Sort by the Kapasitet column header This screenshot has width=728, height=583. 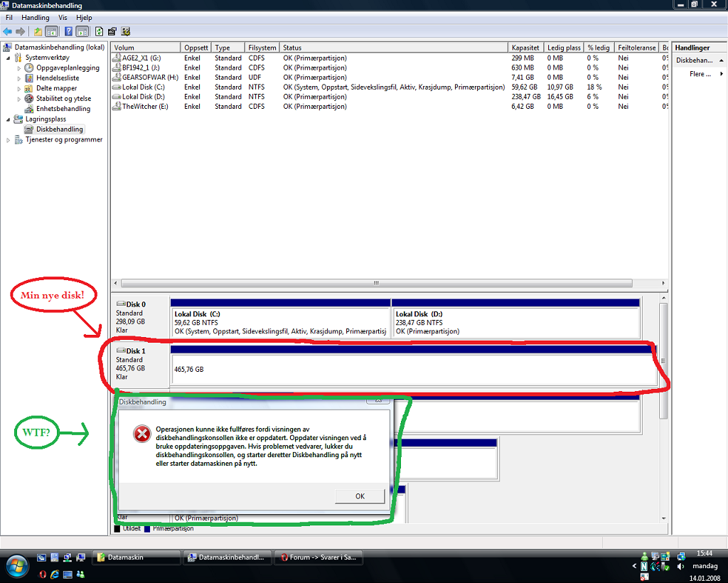click(525, 48)
